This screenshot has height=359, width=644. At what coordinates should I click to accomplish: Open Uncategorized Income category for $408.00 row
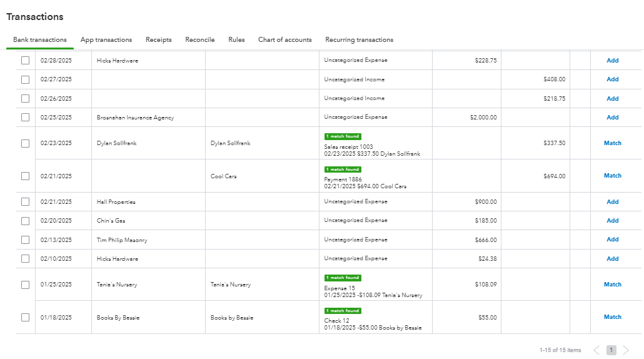point(354,79)
